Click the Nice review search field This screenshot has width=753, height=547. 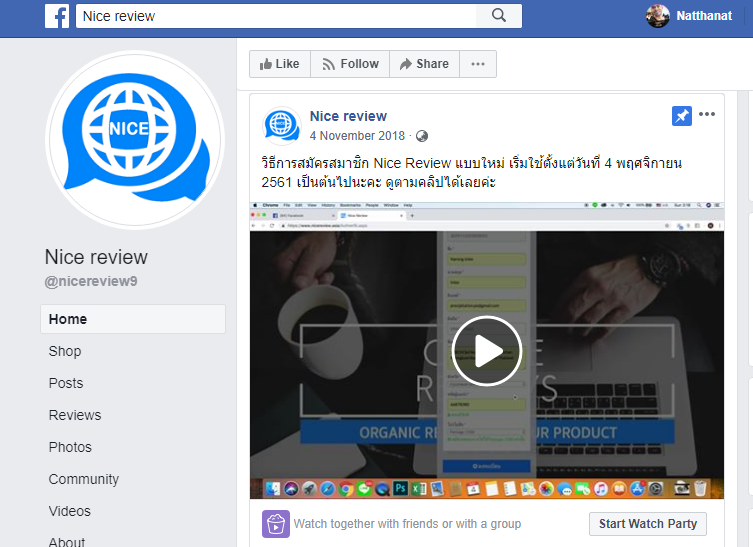pos(276,16)
